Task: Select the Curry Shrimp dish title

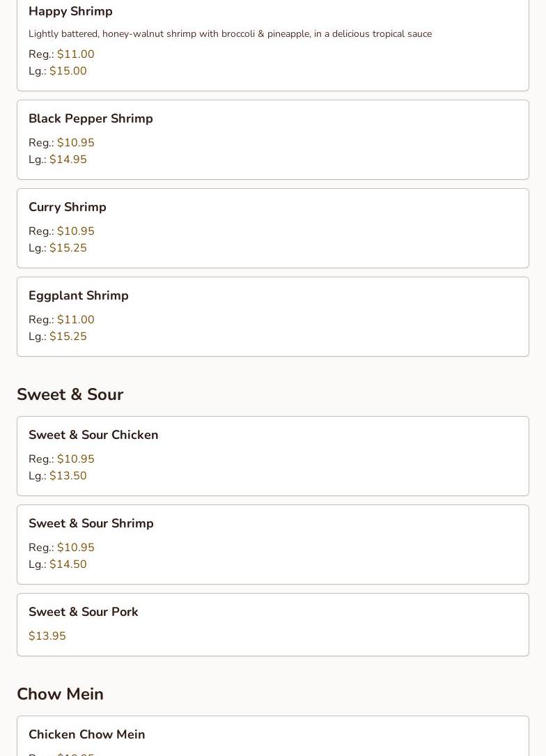Action: point(68,207)
